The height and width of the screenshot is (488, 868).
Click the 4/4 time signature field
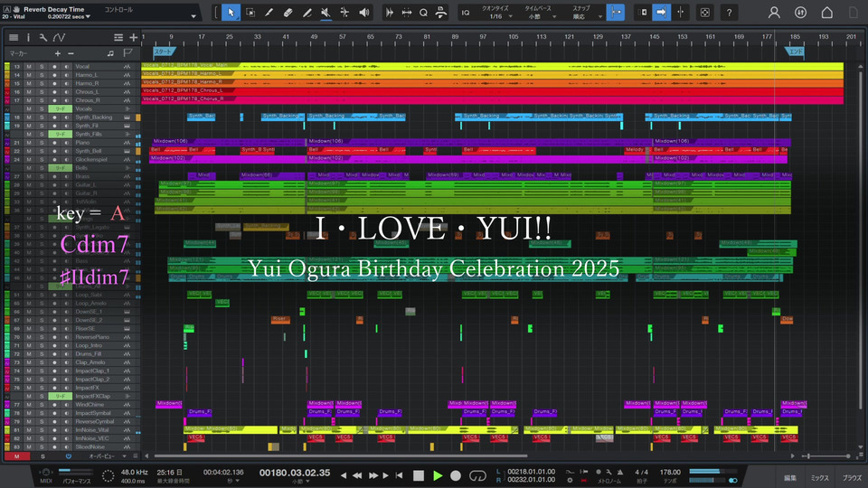[641, 472]
